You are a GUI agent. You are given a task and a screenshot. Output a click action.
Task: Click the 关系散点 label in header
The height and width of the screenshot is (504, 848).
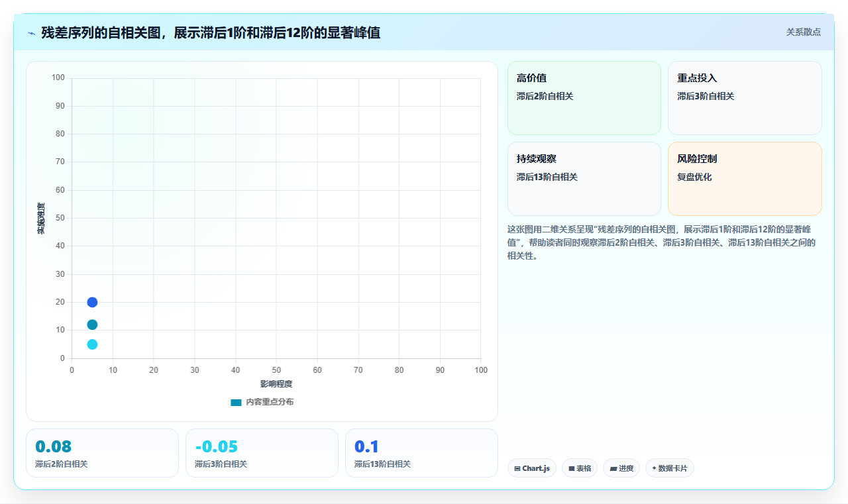click(804, 32)
